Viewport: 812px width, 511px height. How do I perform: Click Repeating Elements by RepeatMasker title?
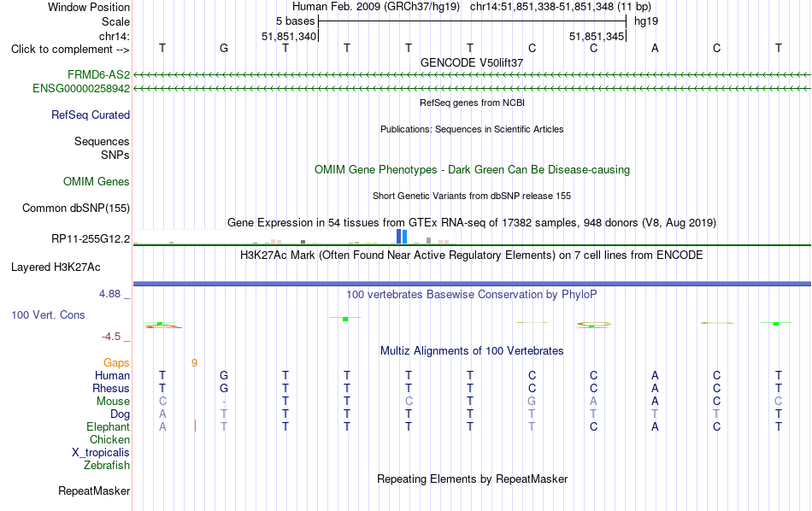click(x=473, y=479)
